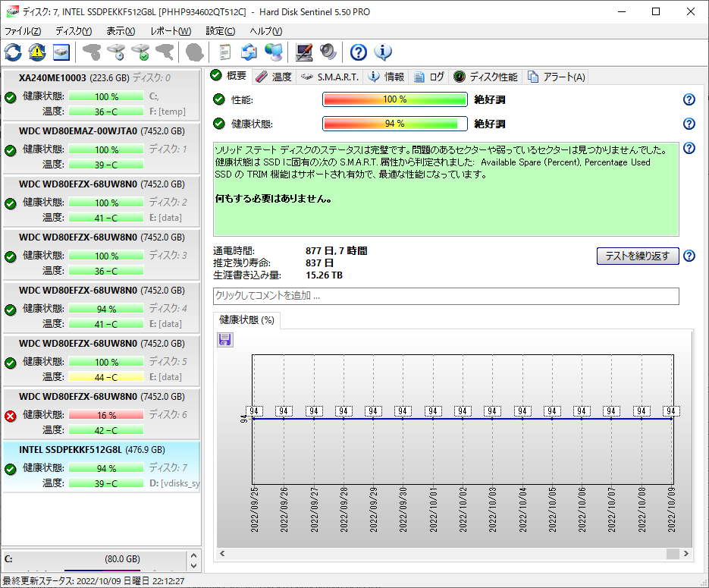Click the blue question mark toolbar icon
709x588 pixels.
359,52
